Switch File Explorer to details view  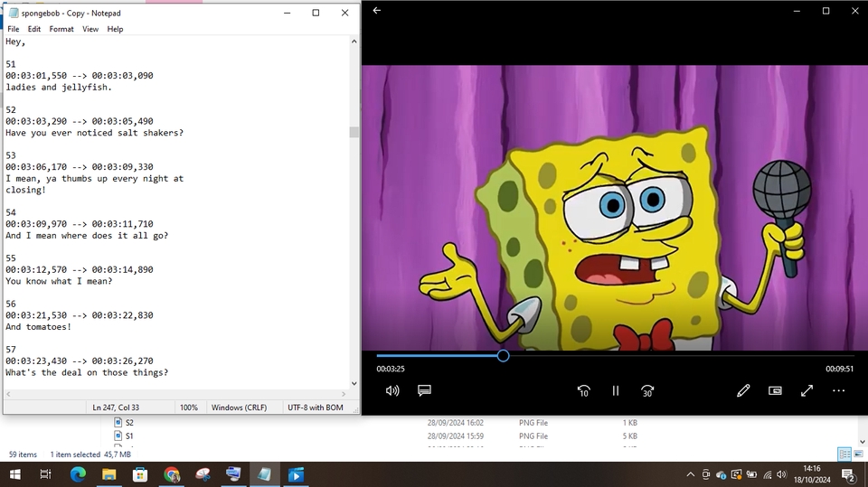pos(844,454)
